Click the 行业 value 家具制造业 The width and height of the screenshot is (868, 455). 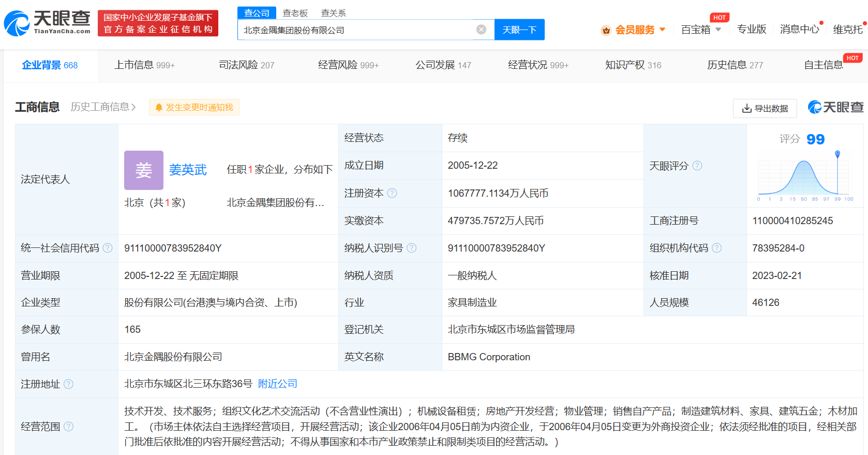pyautogui.click(x=472, y=302)
